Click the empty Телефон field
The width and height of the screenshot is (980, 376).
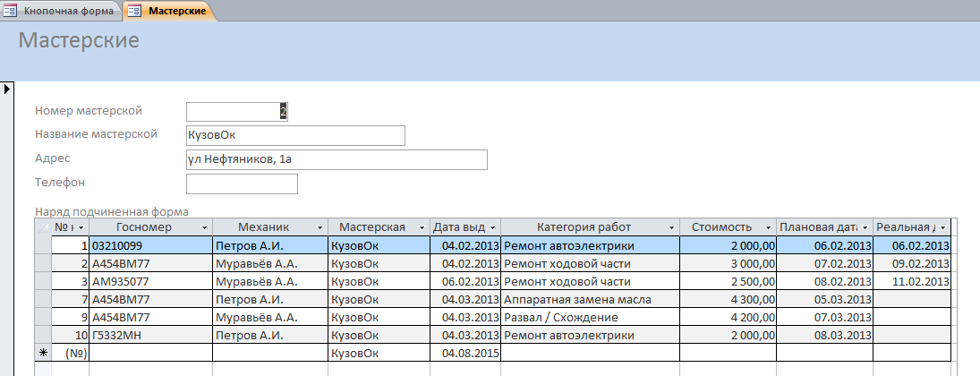tap(242, 184)
